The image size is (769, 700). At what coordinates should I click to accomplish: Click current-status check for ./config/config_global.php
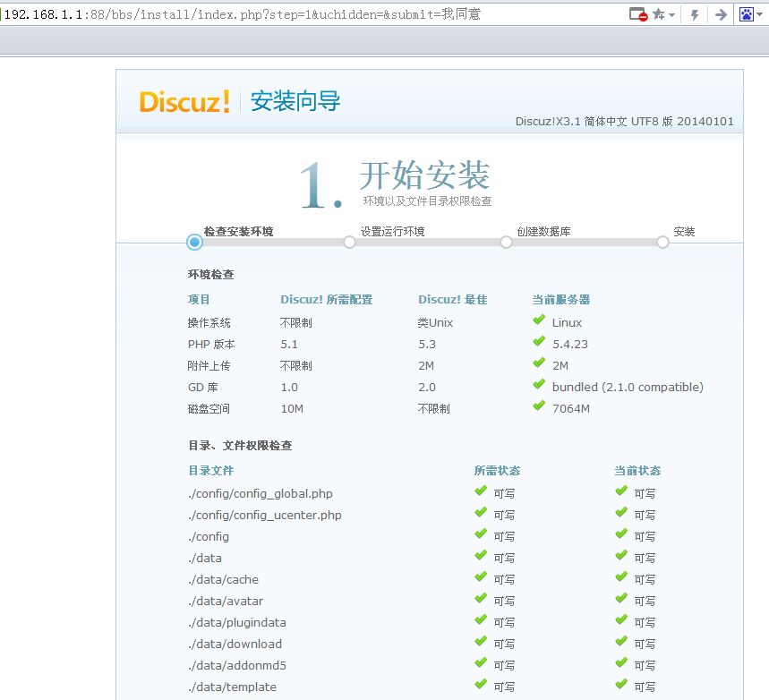[x=621, y=491]
